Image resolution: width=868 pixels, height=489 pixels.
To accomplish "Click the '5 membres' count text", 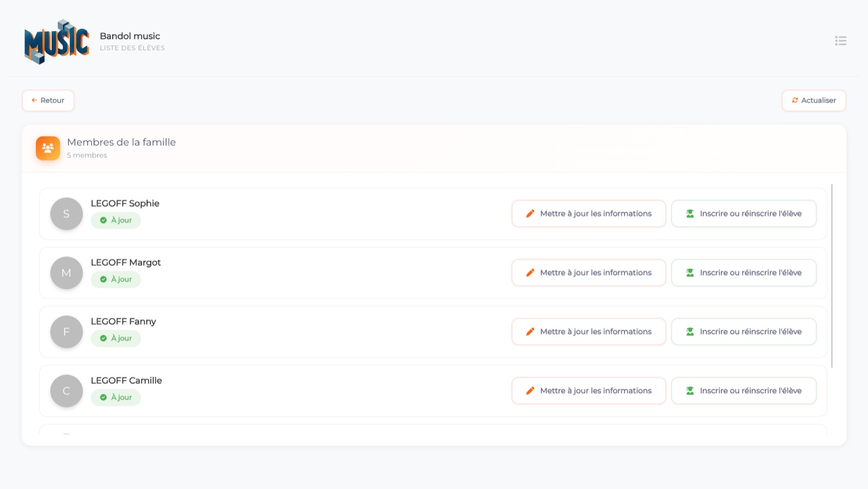I will click(x=87, y=155).
